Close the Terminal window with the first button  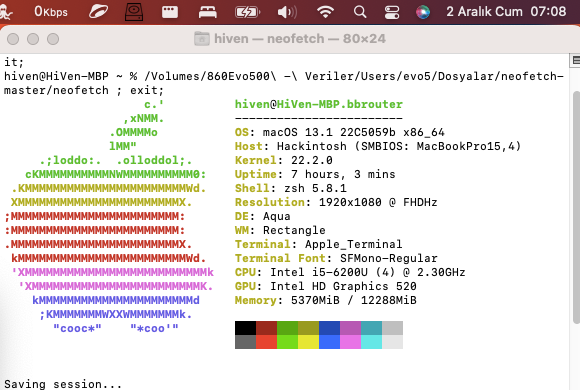[x=13, y=39]
